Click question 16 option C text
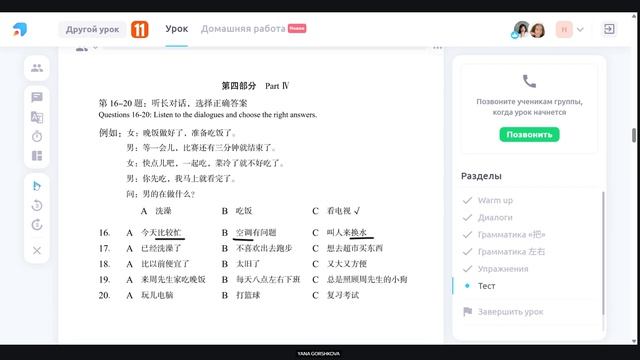 (347, 233)
